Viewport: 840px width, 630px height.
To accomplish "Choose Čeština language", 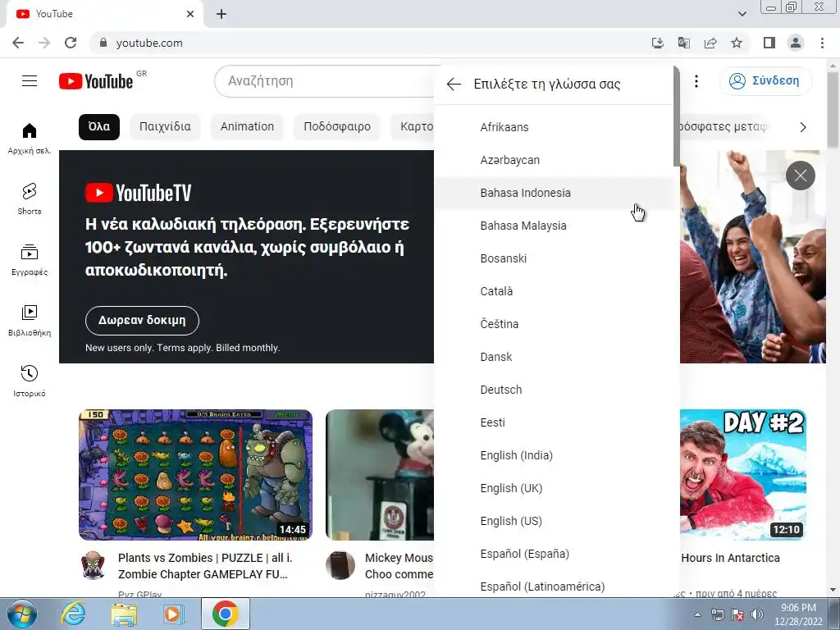I will point(554,323).
